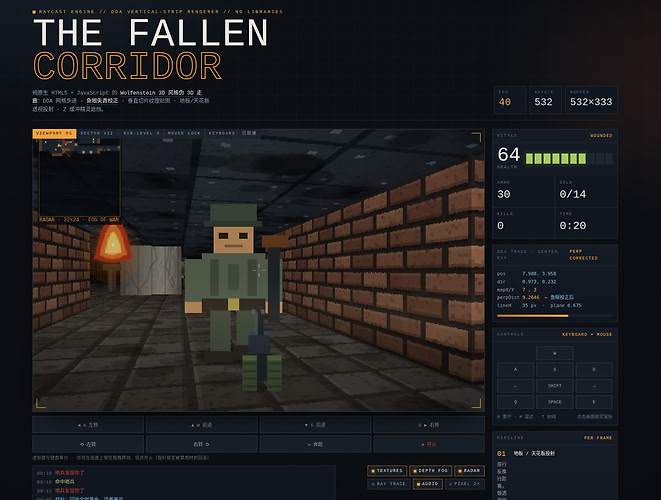This screenshot has width=661, height=500.
Task: Toggle the DEPTH FOG option
Action: coord(430,470)
